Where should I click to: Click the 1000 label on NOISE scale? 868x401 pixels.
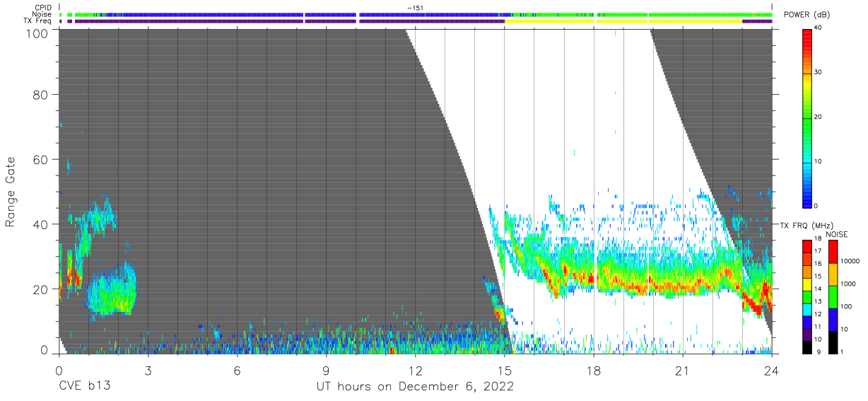coord(848,284)
